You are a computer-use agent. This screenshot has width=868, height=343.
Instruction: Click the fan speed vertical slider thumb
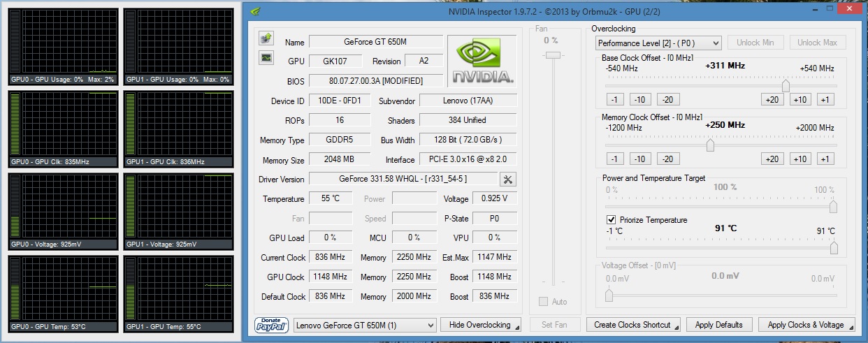553,54
